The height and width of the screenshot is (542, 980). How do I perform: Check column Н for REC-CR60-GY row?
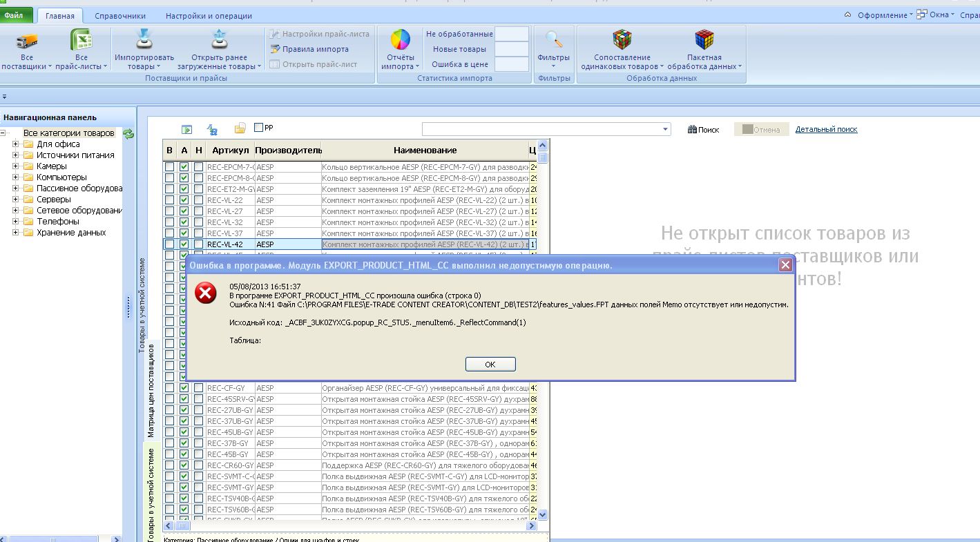pos(198,465)
